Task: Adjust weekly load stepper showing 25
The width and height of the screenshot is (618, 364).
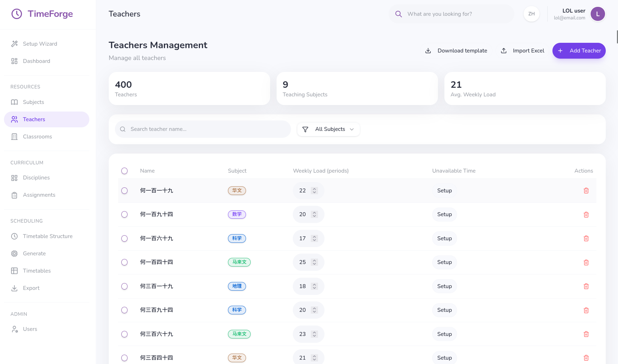Action: click(x=314, y=262)
